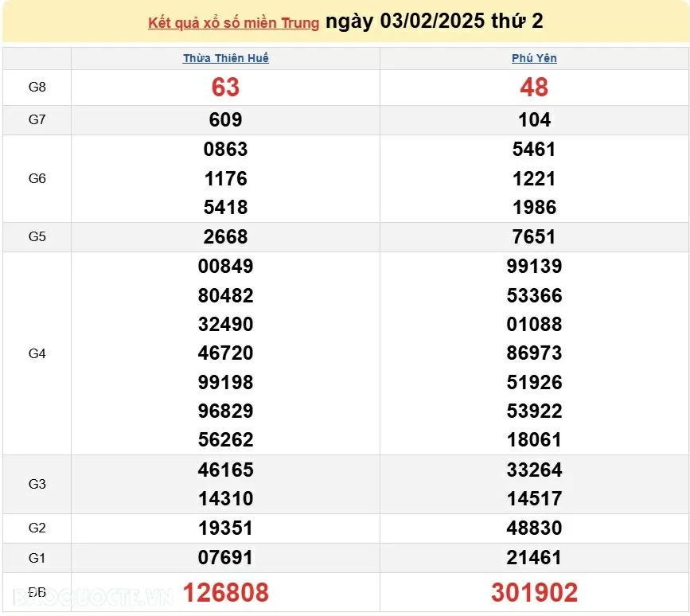Image resolution: width=690 pixels, height=616 pixels.
Task: Open the Thừa Thiên Huế results link
Action: tap(224, 57)
